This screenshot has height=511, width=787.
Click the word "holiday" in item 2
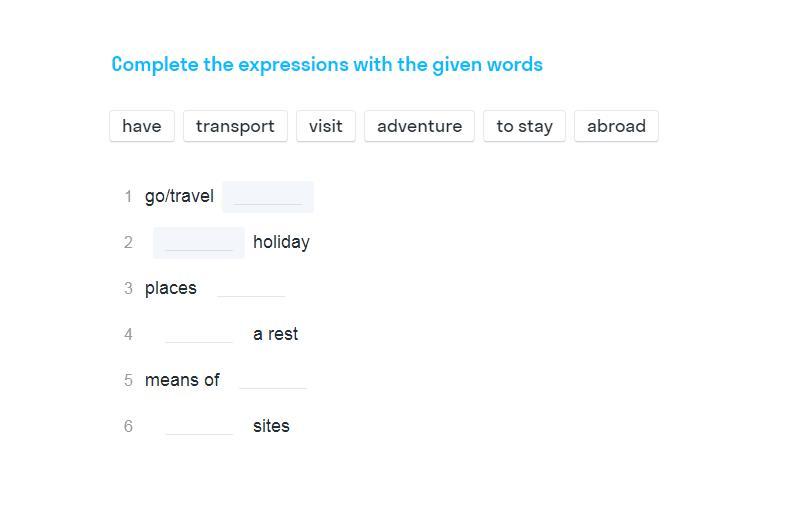[281, 242]
